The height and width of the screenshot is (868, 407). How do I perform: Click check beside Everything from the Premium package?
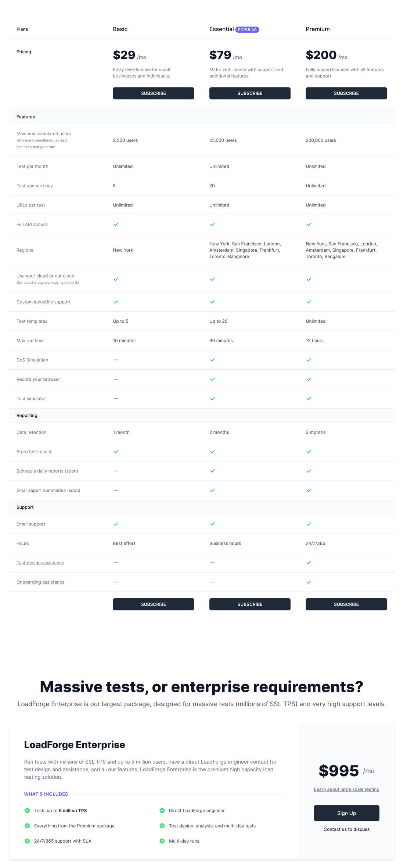pyautogui.click(x=27, y=826)
